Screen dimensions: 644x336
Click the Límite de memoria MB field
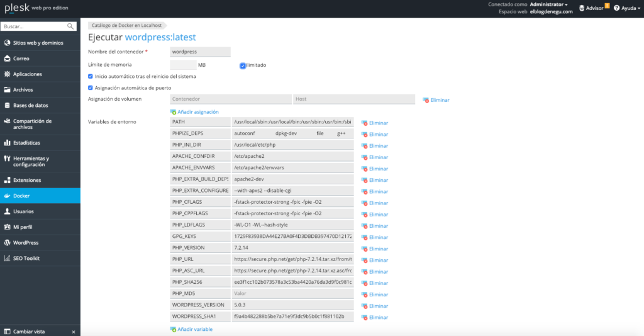183,65
